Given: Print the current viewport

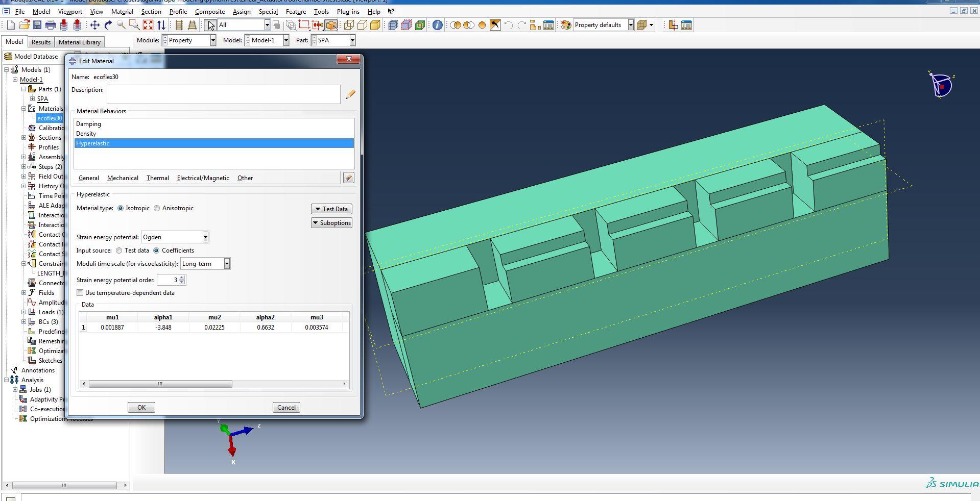Looking at the screenshot, I should pos(50,25).
